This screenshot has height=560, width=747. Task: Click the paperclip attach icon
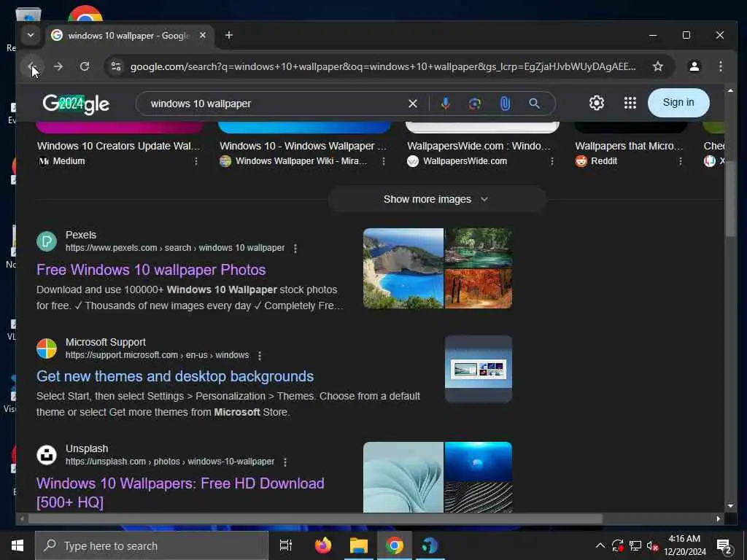coord(505,104)
